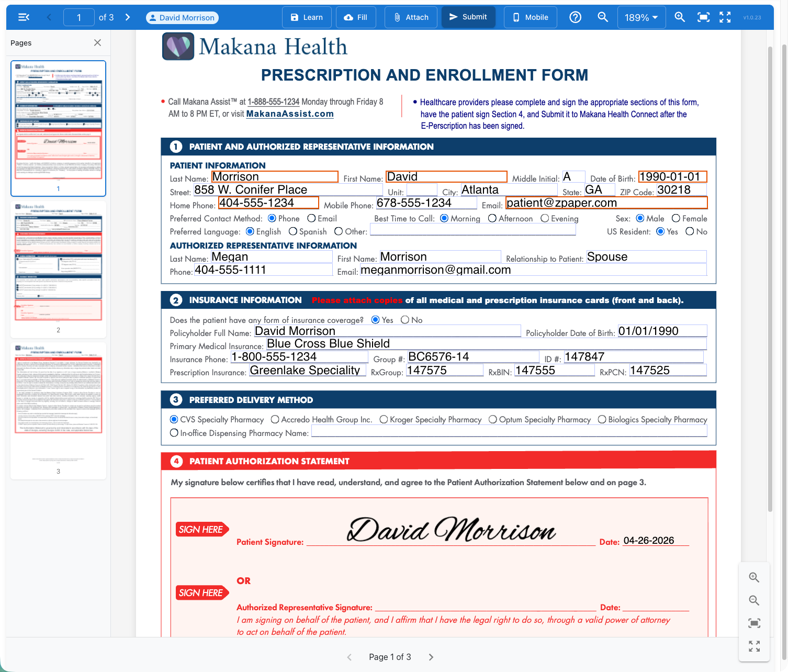
Task: Edit Relationship to Patient field
Action: tap(646, 257)
